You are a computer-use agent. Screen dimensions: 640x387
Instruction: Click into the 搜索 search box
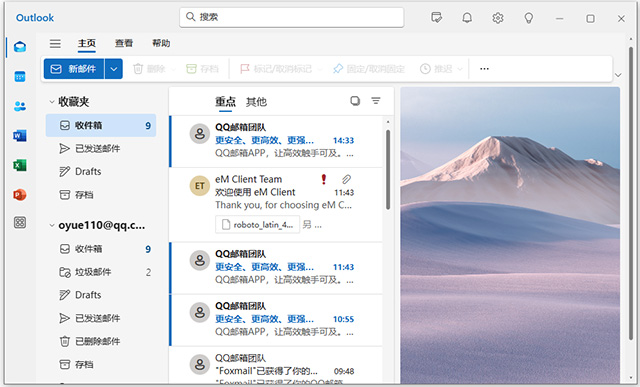(x=291, y=17)
